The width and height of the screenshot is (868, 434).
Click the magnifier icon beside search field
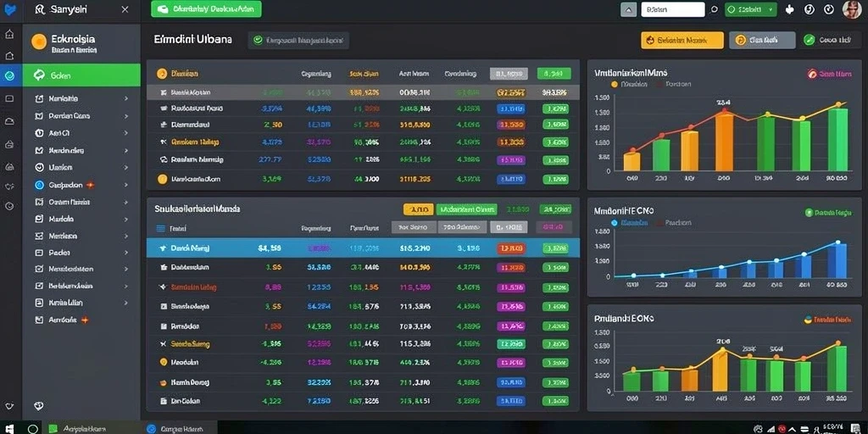tap(714, 9)
